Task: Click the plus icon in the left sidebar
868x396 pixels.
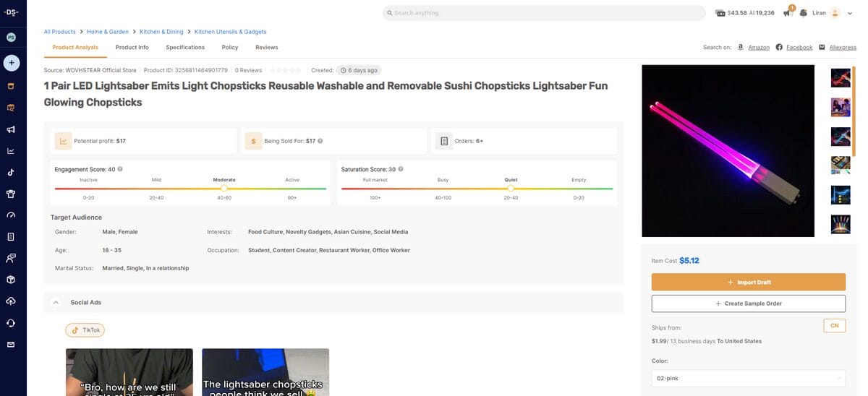Action: point(11,63)
